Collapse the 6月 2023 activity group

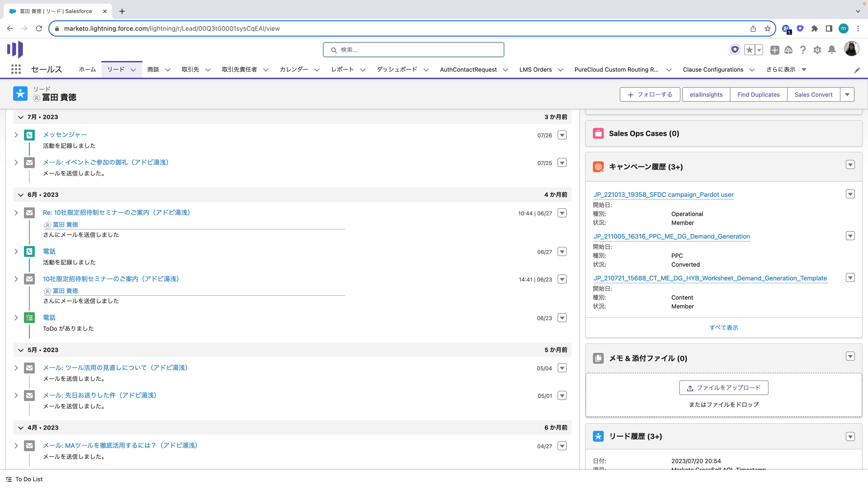pos(21,195)
